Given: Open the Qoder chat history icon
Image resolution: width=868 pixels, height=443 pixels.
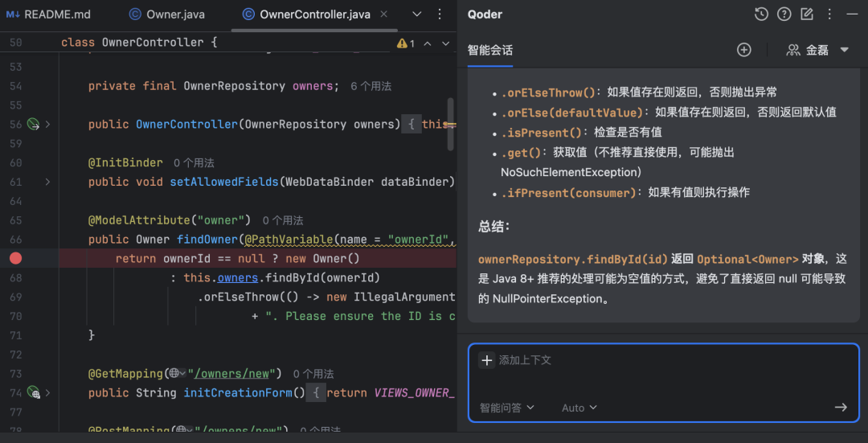Looking at the screenshot, I should pos(762,14).
